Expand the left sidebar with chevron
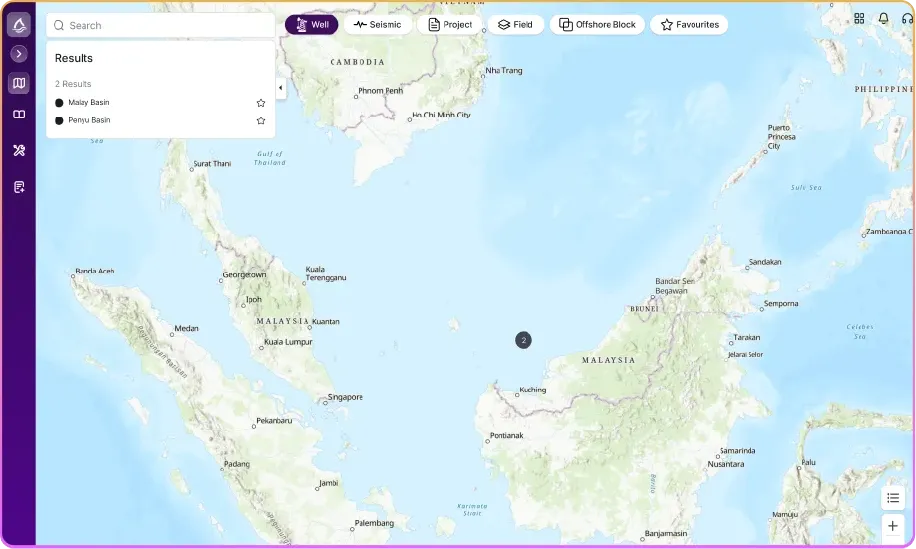Viewport: 916px width, 549px height. pyautogui.click(x=18, y=54)
